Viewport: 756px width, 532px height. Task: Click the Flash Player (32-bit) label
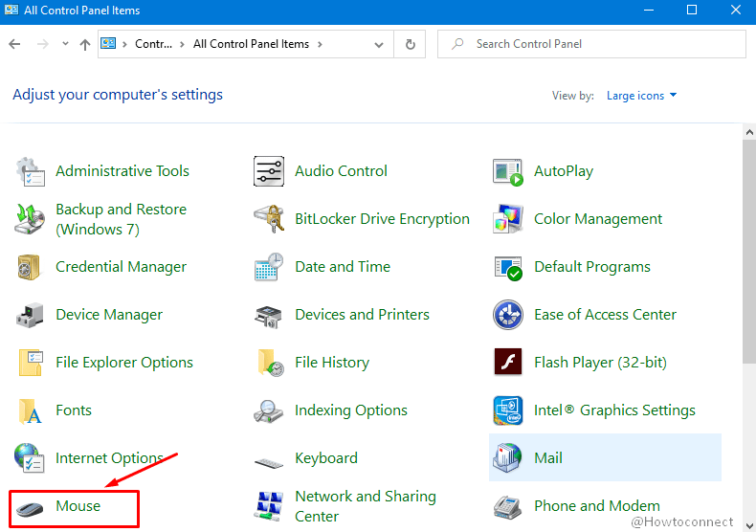click(x=600, y=363)
